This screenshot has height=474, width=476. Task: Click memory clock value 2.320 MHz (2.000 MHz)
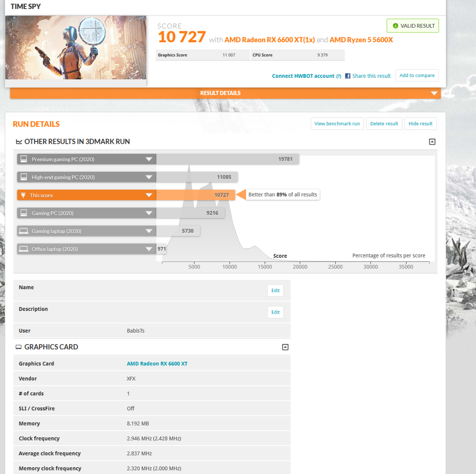pos(154,469)
